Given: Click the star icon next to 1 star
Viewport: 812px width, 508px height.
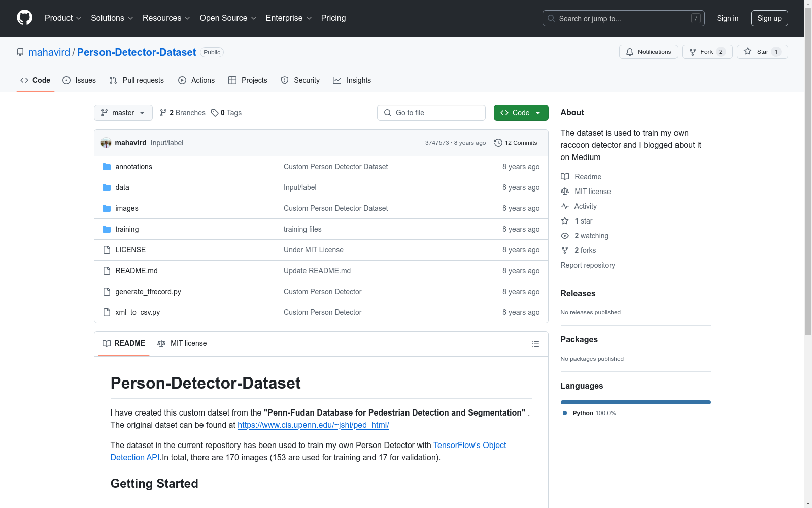Looking at the screenshot, I should point(565,221).
